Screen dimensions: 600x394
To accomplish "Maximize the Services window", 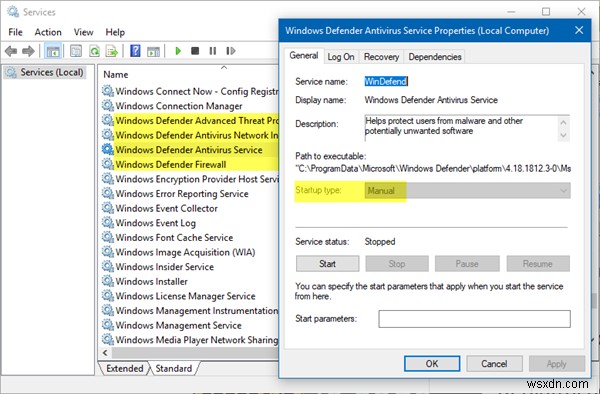I will pos(546,12).
